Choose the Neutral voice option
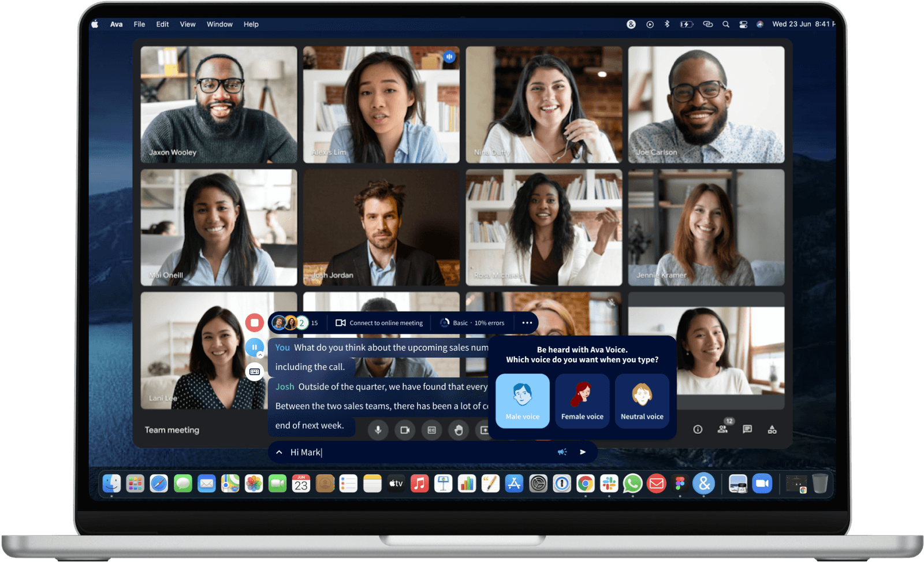This screenshot has width=924, height=562. 642,401
